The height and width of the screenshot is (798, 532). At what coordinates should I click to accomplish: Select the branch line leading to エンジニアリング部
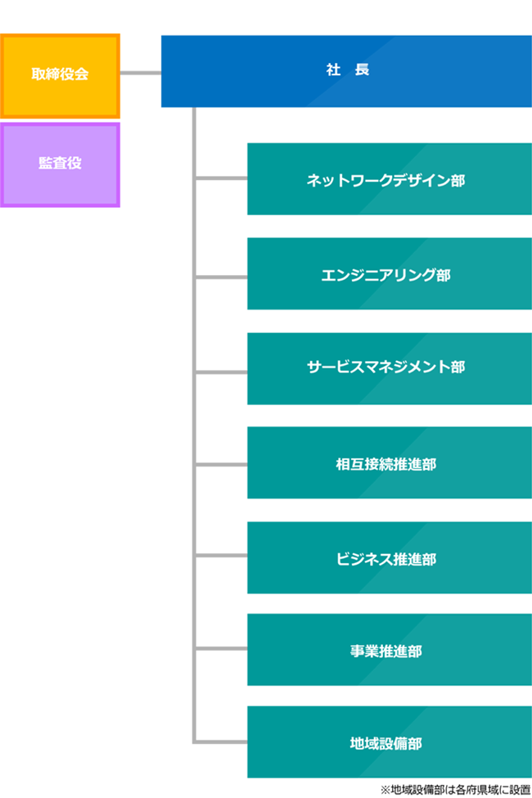tap(222, 277)
